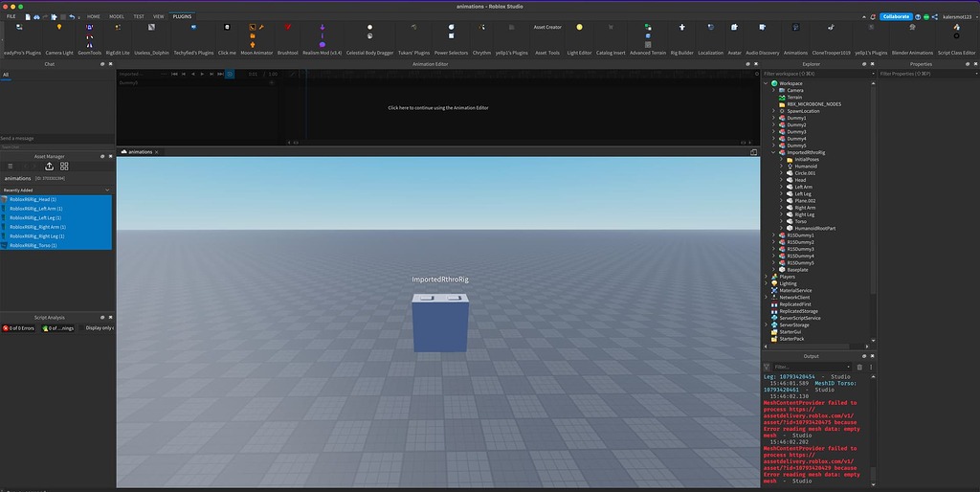Click the Filter Properties search field

point(928,74)
